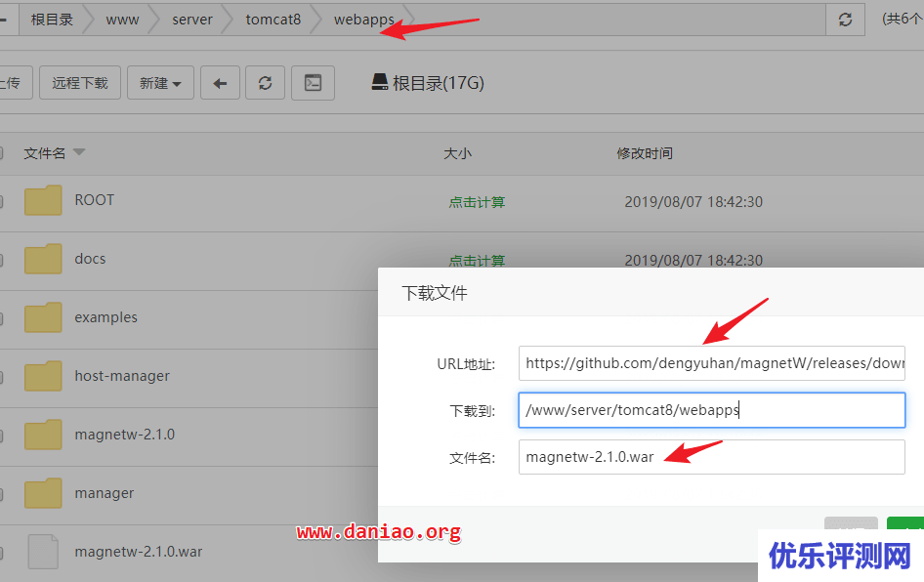
Task: Focus the 下载到 path input field
Action: point(712,410)
